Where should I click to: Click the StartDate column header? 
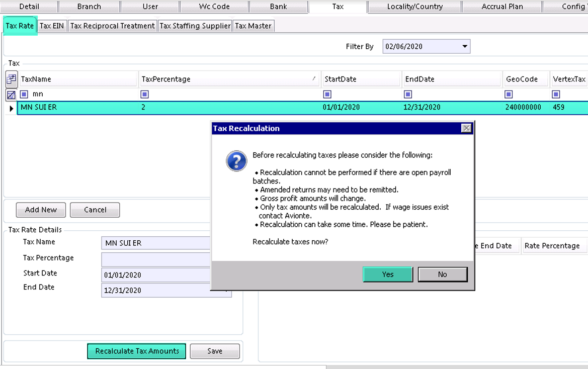[362, 79]
